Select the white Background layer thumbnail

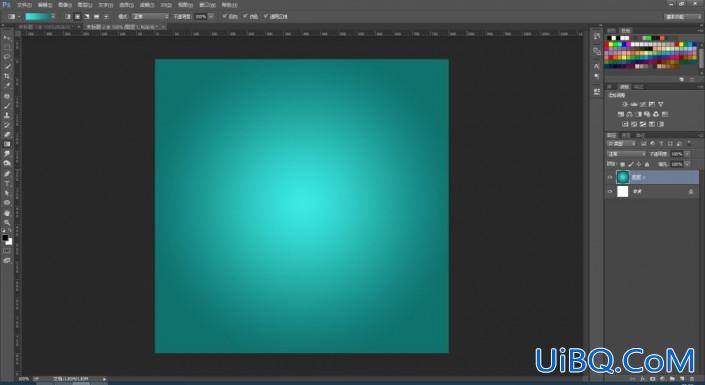(623, 192)
